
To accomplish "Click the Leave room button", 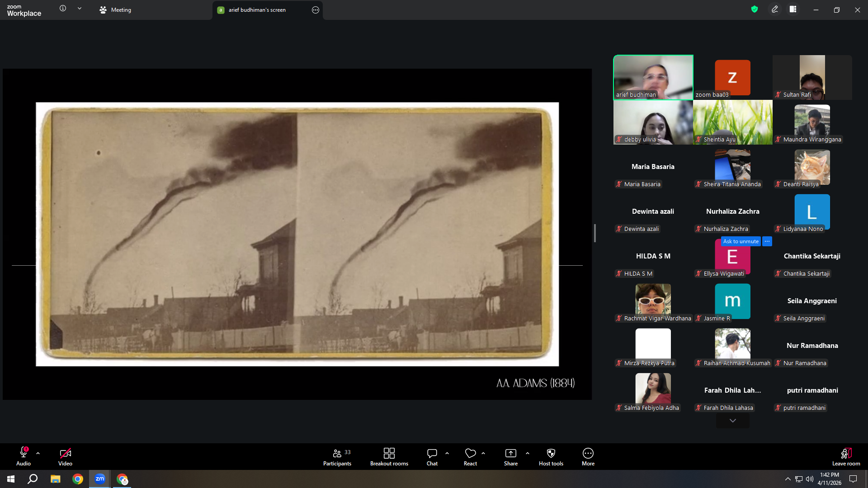I will coord(846,456).
